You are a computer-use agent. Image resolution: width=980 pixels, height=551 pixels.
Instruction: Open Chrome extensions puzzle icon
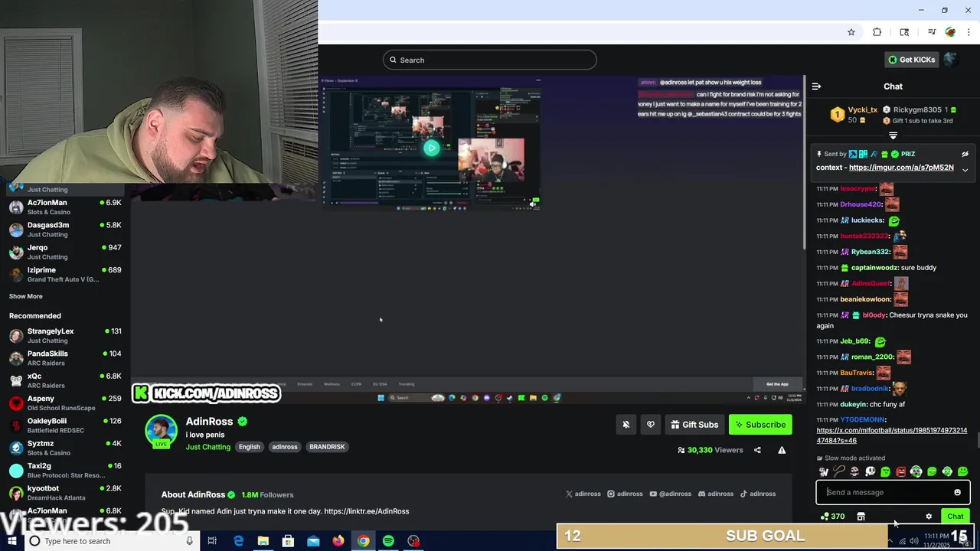[877, 32]
